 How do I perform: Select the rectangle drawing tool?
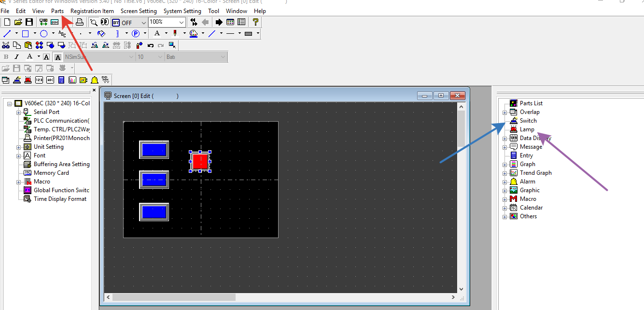pos(26,34)
